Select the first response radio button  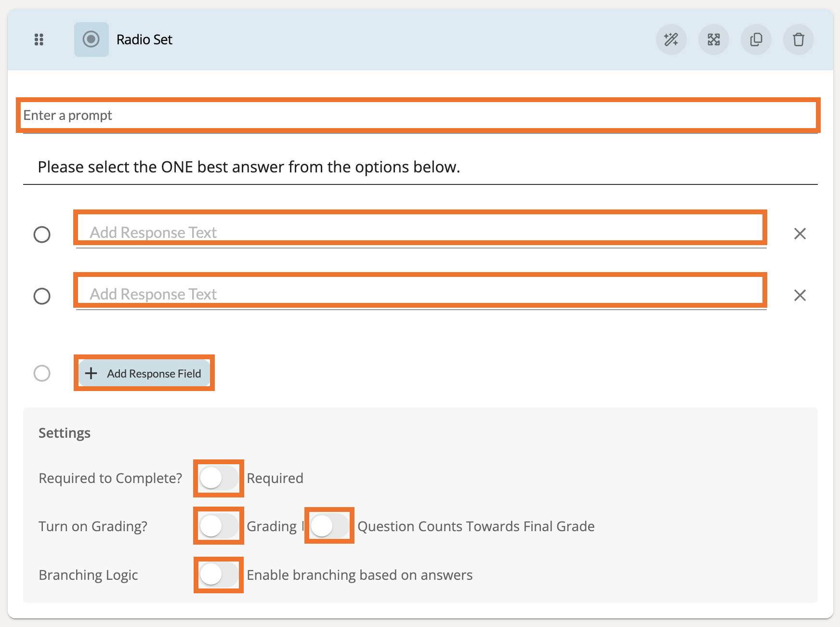[x=42, y=235]
